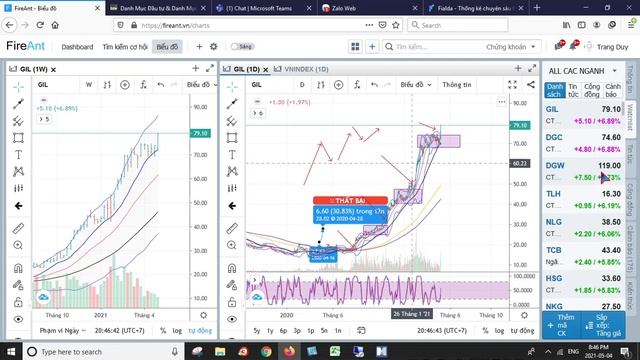Click zoom in tool in left chart
Screen dimensions: 640x360
point(18,245)
